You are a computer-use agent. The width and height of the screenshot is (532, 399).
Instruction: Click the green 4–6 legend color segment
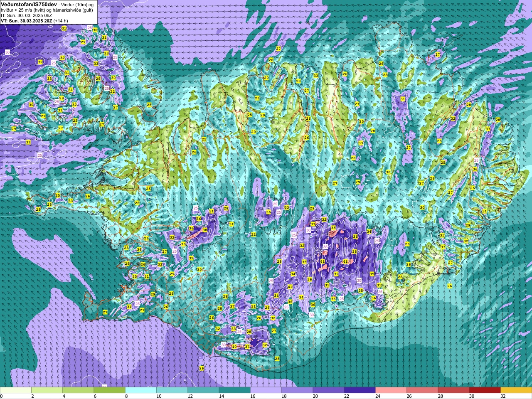point(78,390)
